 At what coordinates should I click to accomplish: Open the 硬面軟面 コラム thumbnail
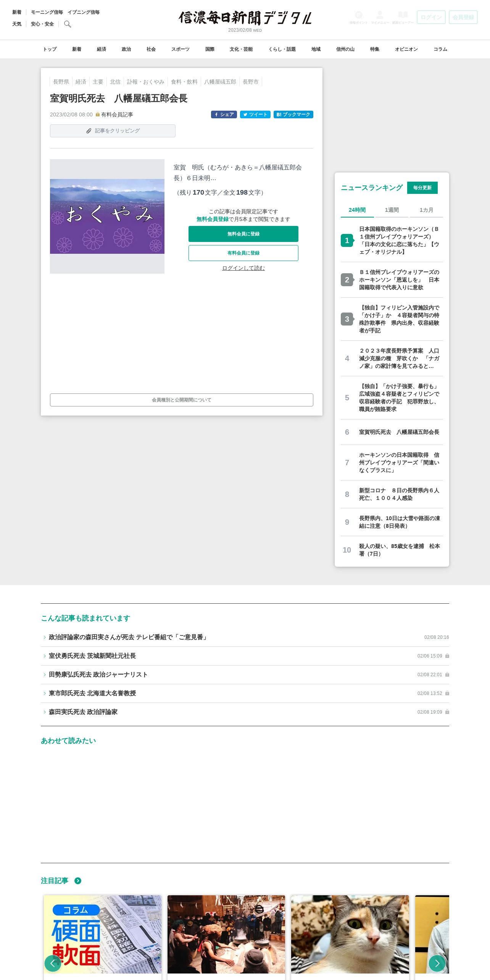(x=103, y=934)
